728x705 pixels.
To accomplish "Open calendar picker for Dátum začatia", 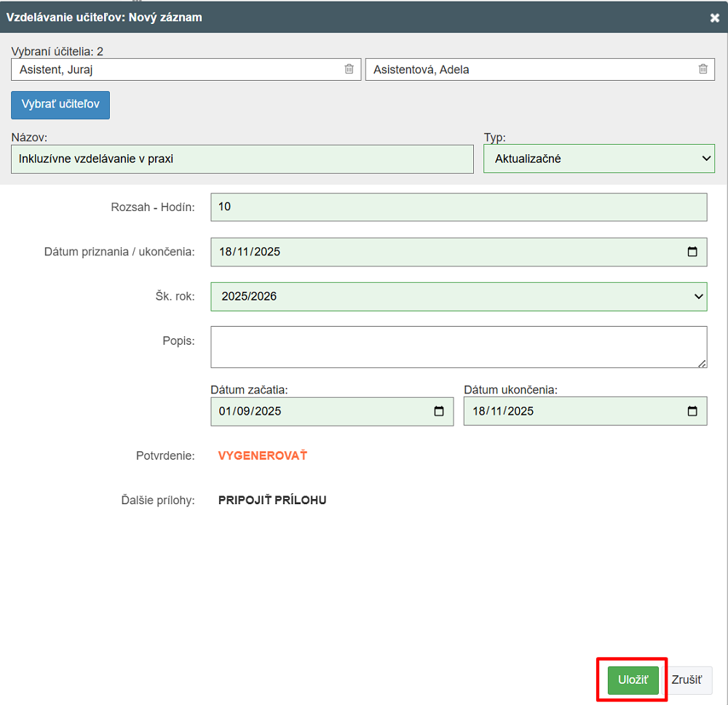I will click(x=439, y=411).
